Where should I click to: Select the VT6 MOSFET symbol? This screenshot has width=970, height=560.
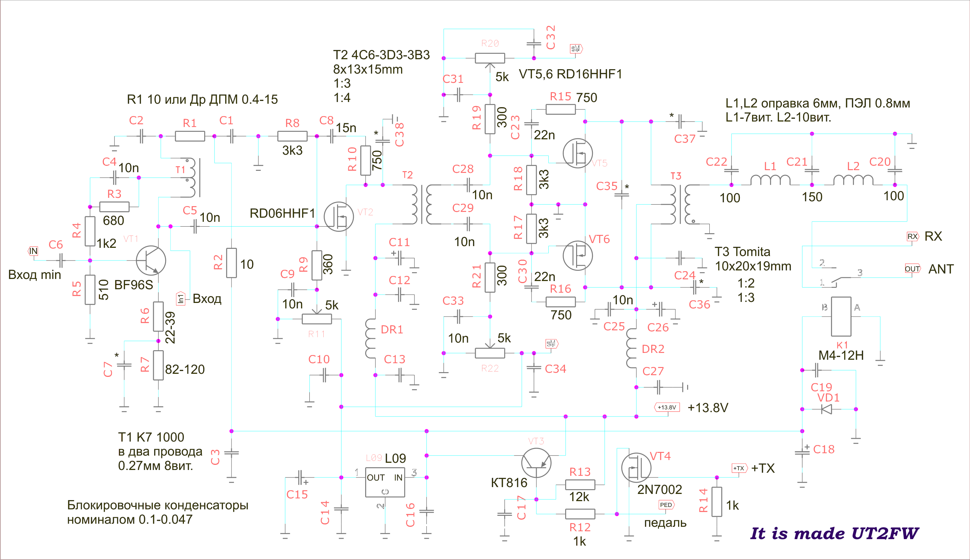pos(577,255)
